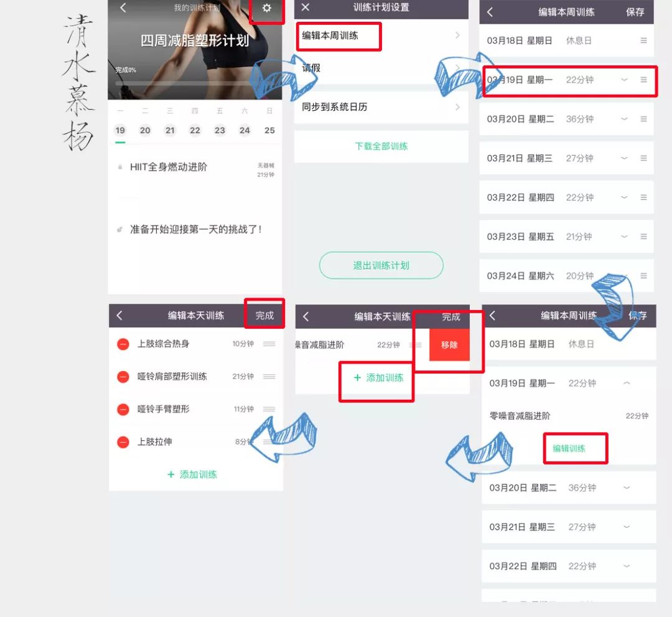Click the reorder handle next to 03月19日 星期一
Screen dimensions: 672x617
[x=643, y=80]
